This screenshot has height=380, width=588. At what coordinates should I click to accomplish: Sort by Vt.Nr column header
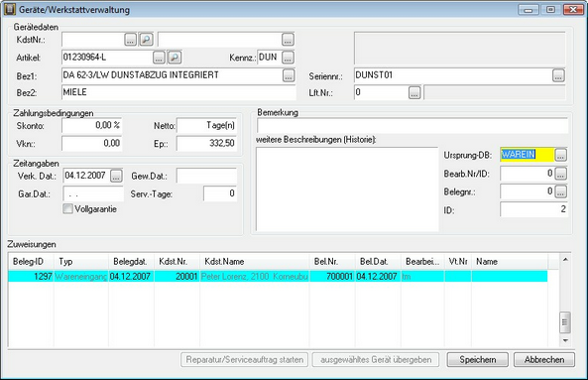coord(458,262)
